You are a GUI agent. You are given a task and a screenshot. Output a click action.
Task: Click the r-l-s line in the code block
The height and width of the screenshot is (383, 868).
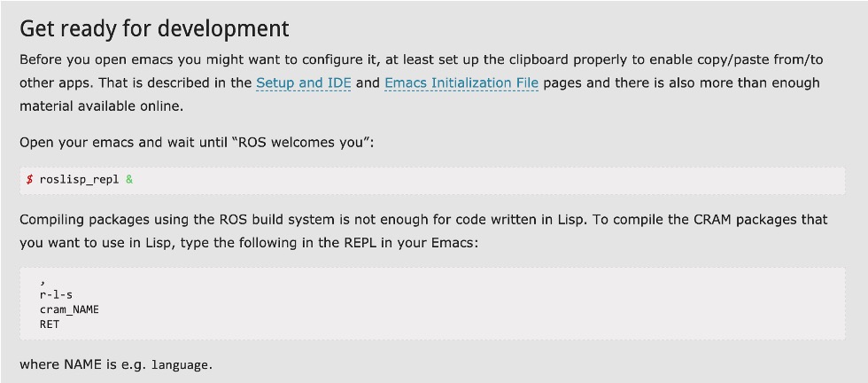click(x=57, y=296)
